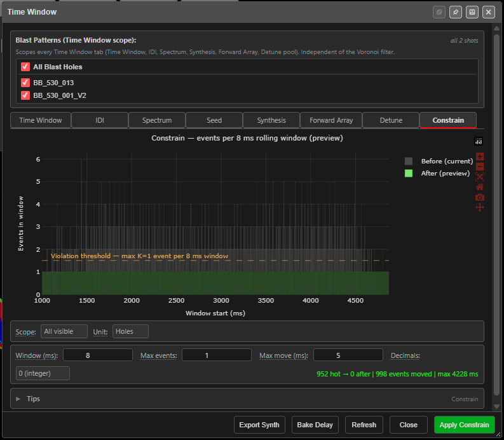Click the Window (ms) input field
This screenshot has height=440, width=504.
point(98,355)
